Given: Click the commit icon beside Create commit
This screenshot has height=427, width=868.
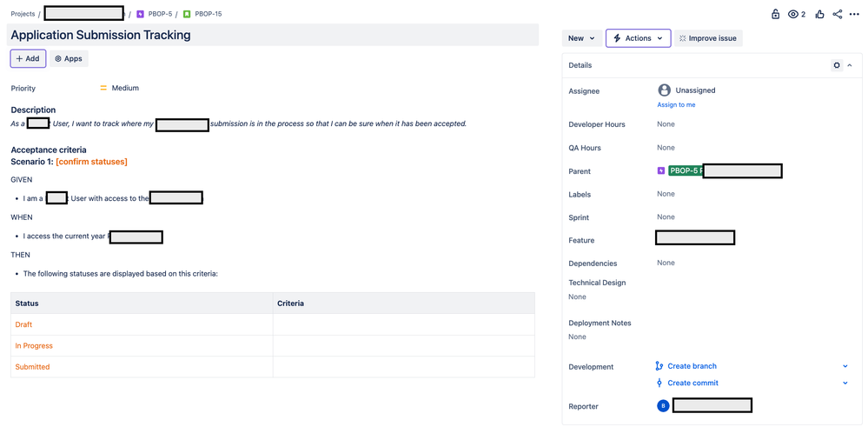Looking at the screenshot, I should (659, 383).
